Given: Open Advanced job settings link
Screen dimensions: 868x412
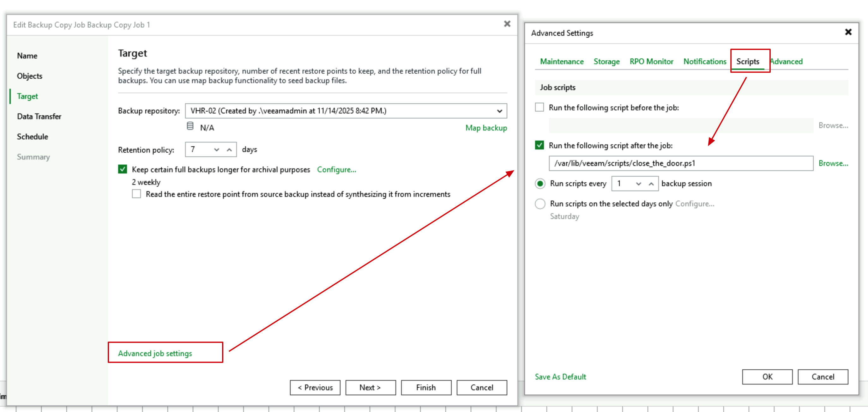Looking at the screenshot, I should [155, 353].
